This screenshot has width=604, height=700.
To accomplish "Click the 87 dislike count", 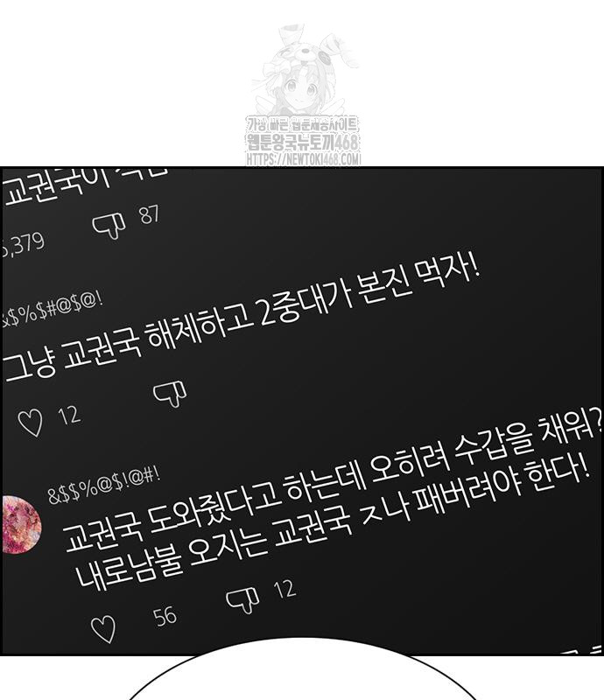I will point(149,214).
